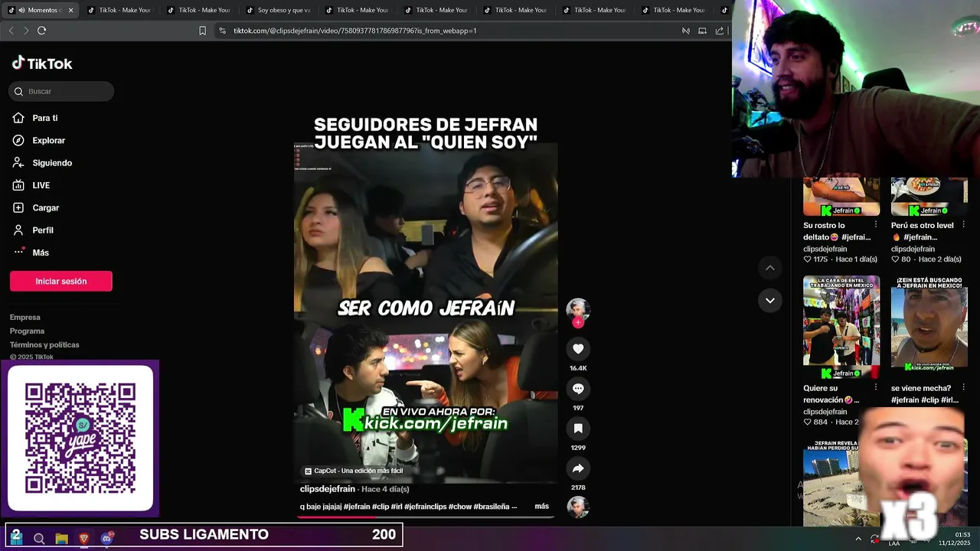Click the CapCut edición más fácil tag
This screenshot has width=980, height=551.
pyautogui.click(x=353, y=471)
